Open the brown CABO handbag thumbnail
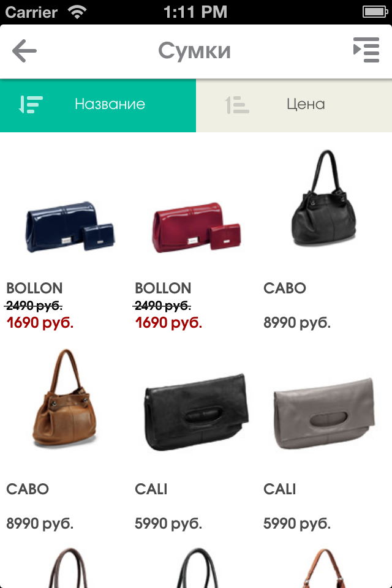Image resolution: width=392 pixels, height=588 pixels. [64, 398]
